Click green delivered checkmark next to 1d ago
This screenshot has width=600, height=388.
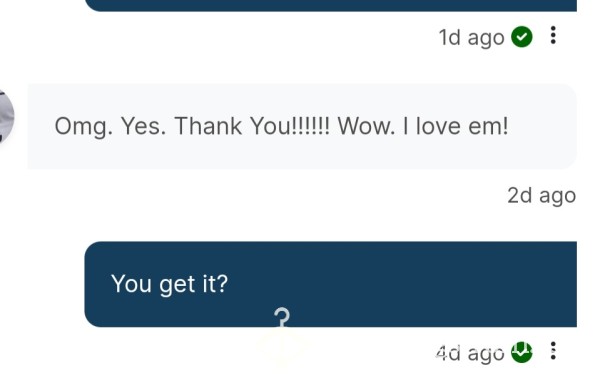click(x=522, y=37)
